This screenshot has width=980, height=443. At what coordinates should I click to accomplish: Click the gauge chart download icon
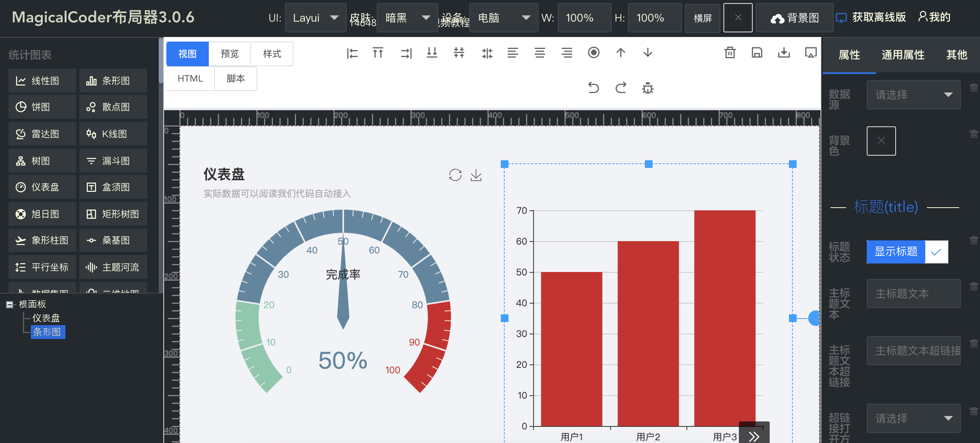click(x=476, y=175)
